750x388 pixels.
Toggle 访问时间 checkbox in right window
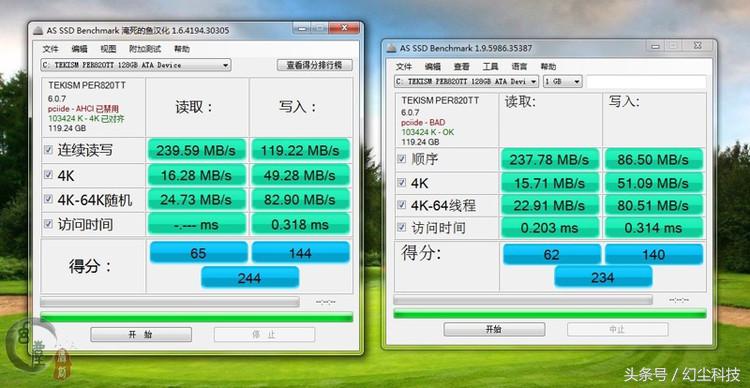(401, 227)
